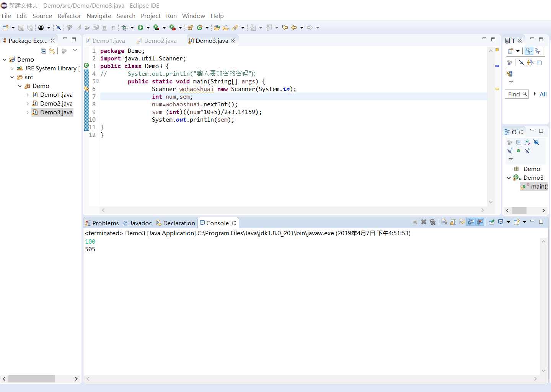
Task: Collapse the src folder node
Action: click(12, 77)
